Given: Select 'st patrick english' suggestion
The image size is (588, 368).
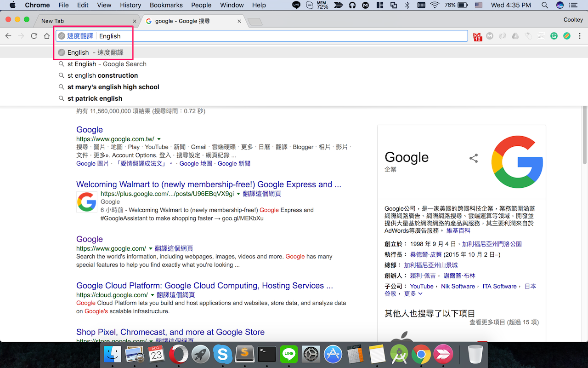Looking at the screenshot, I should [x=294, y=98].
